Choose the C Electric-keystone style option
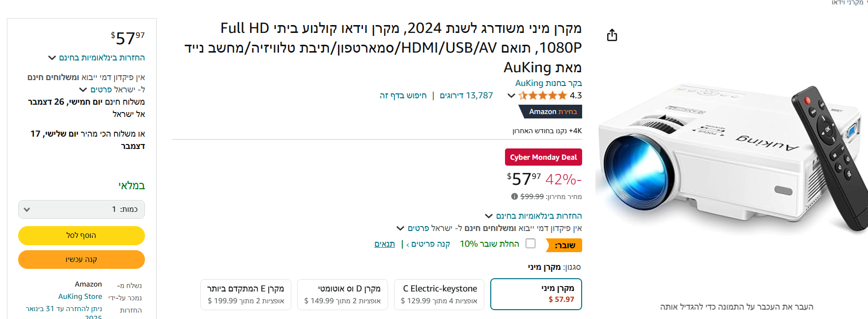The width and height of the screenshot is (868, 319). click(439, 294)
